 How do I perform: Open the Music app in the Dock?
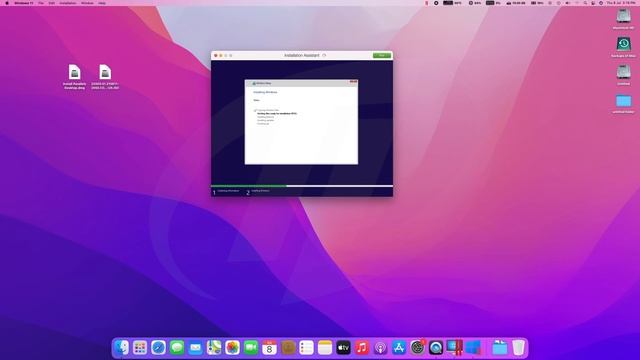click(362, 348)
